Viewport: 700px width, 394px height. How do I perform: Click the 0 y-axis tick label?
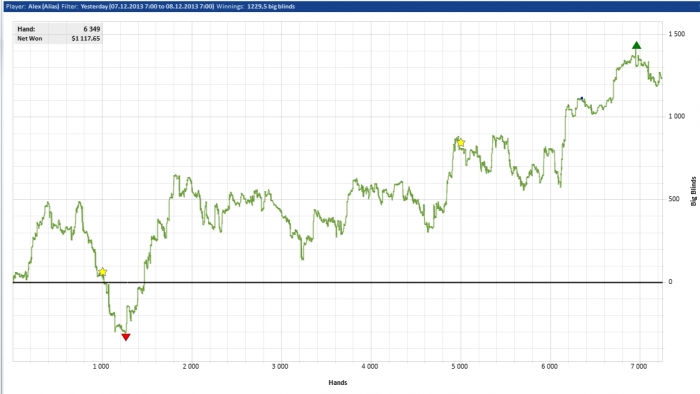pos(670,282)
